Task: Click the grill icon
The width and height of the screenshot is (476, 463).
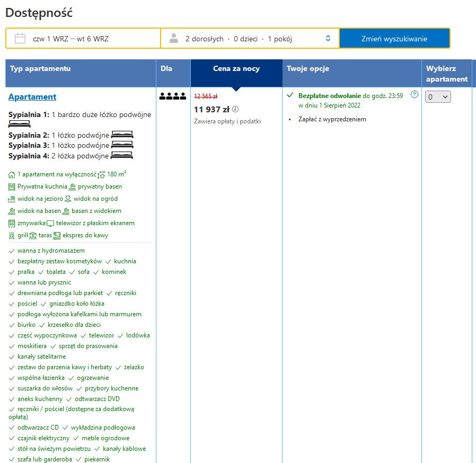Action: click(12, 236)
